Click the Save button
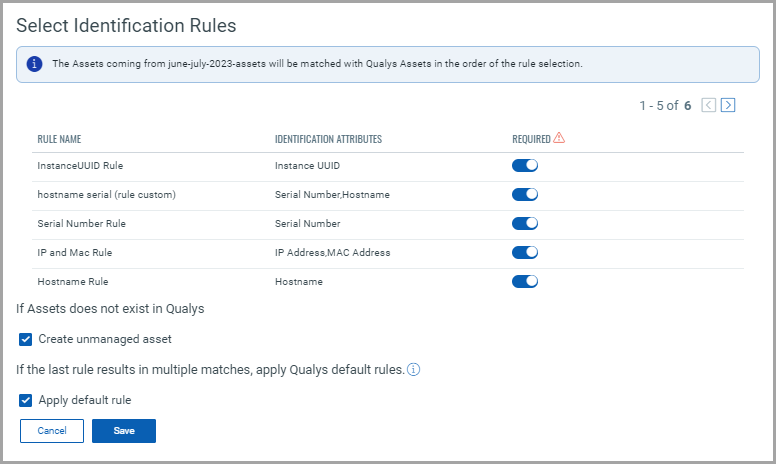776x464 pixels. click(x=124, y=431)
